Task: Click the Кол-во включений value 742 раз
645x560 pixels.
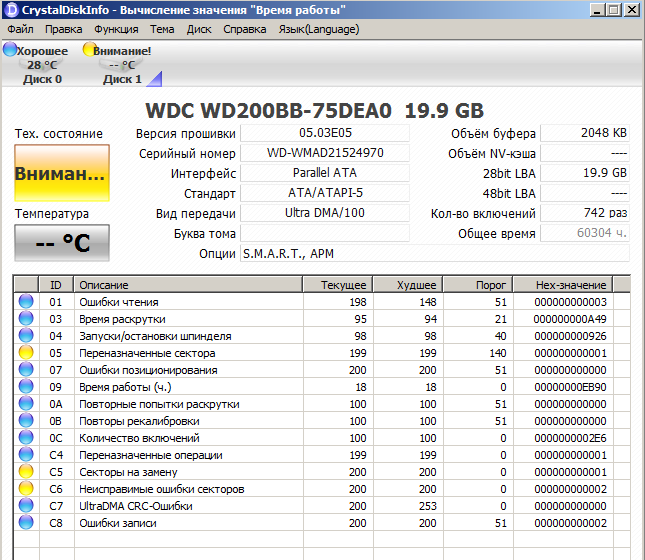Action: point(585,213)
